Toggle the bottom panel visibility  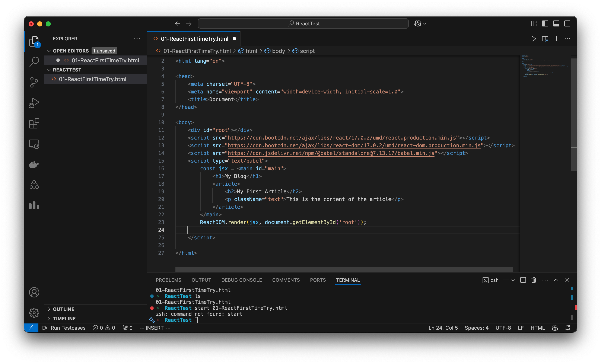[556, 23]
